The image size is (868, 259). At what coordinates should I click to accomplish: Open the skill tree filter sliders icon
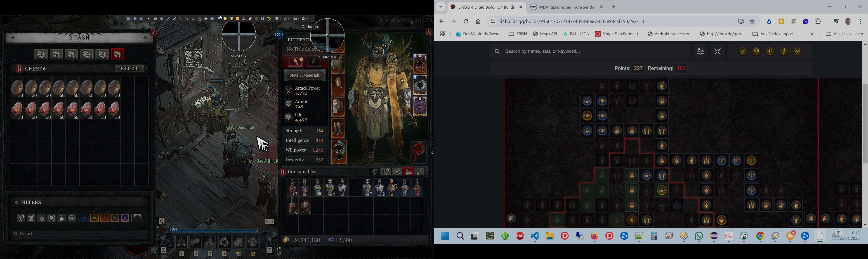[x=701, y=51]
